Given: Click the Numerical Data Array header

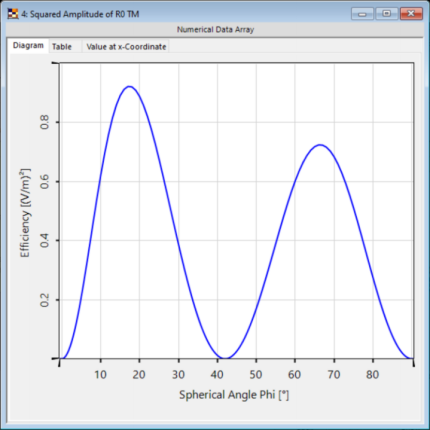Looking at the screenshot, I should pyautogui.click(x=215, y=30).
